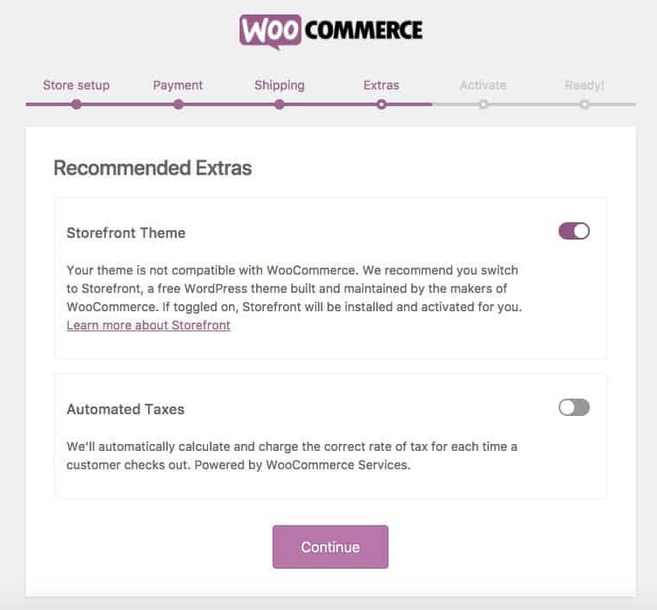Go back to the Payment step label
Viewport: 657px width, 610px height.
point(178,85)
